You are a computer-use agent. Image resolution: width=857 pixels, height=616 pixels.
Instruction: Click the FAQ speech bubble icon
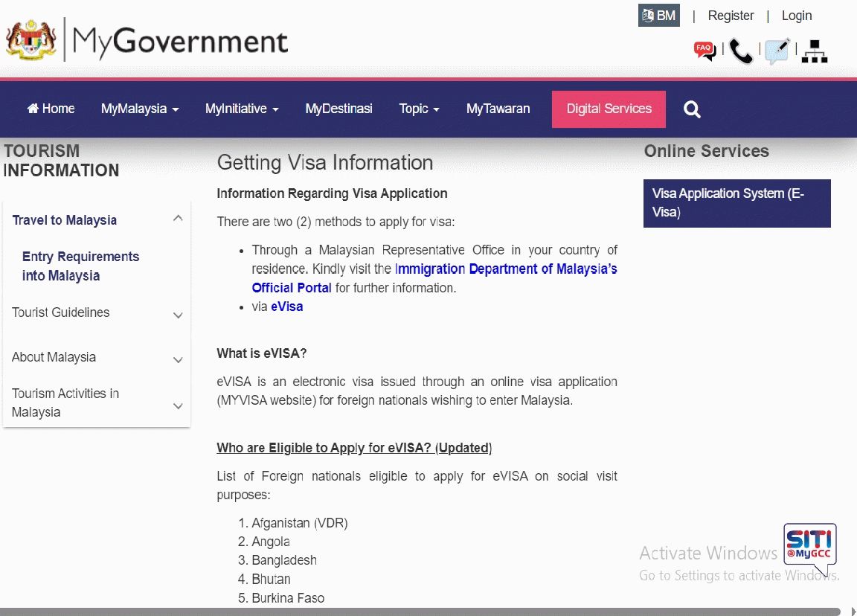[704, 51]
